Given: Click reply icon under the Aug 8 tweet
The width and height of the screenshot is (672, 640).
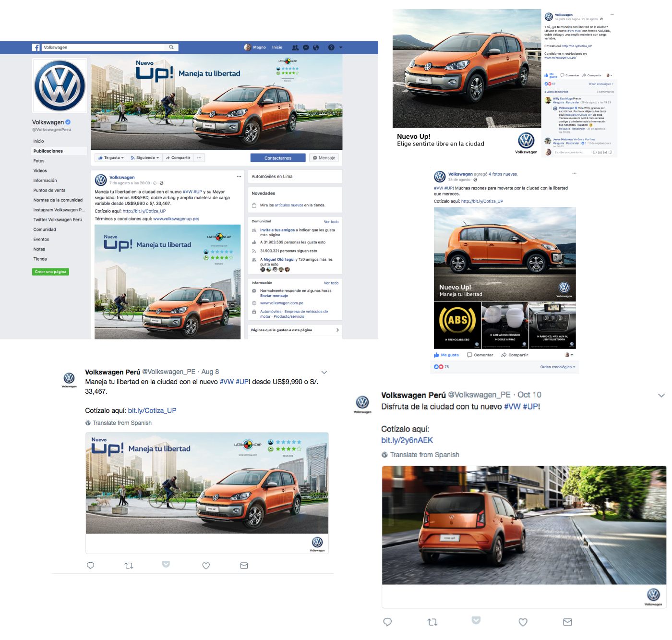Looking at the screenshot, I should click(x=90, y=566).
